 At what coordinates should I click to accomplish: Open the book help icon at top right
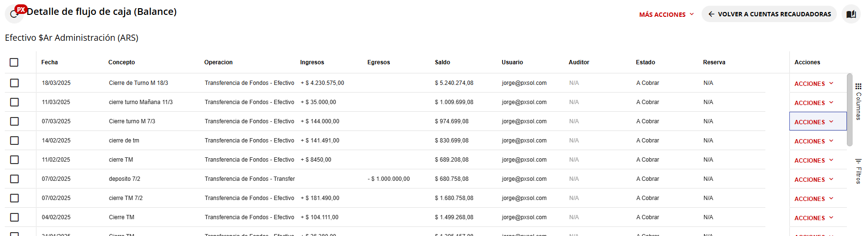pos(851,14)
